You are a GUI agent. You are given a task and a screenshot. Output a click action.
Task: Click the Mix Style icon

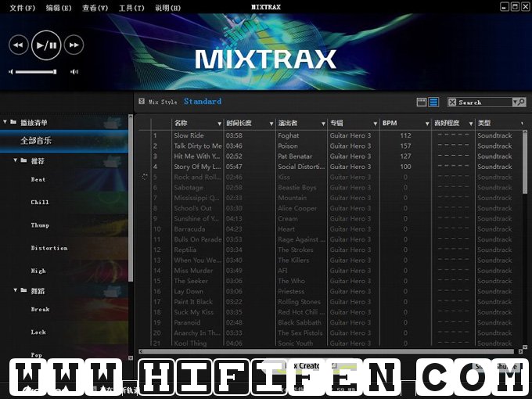coord(142,101)
